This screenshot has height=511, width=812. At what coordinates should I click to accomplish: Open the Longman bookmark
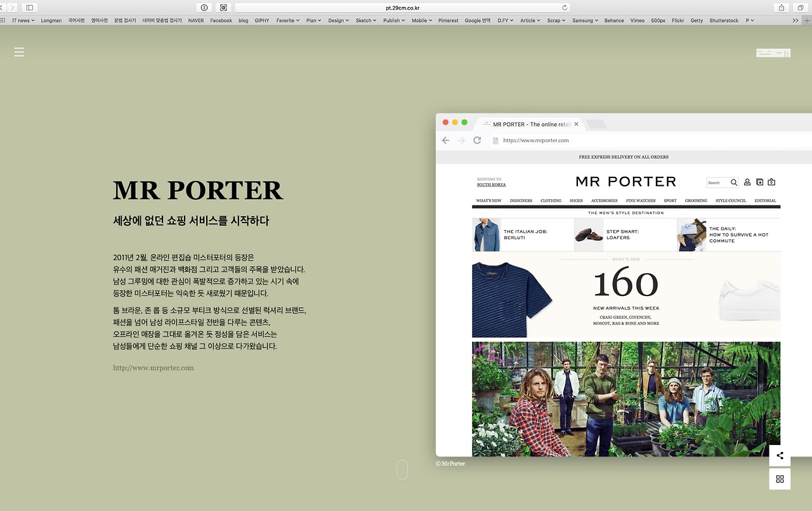[x=51, y=20]
